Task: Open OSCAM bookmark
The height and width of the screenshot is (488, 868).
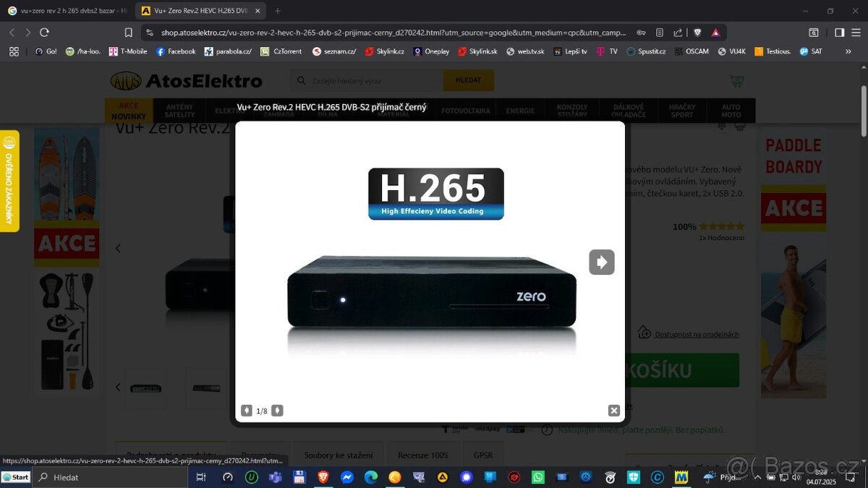Action: pos(692,51)
